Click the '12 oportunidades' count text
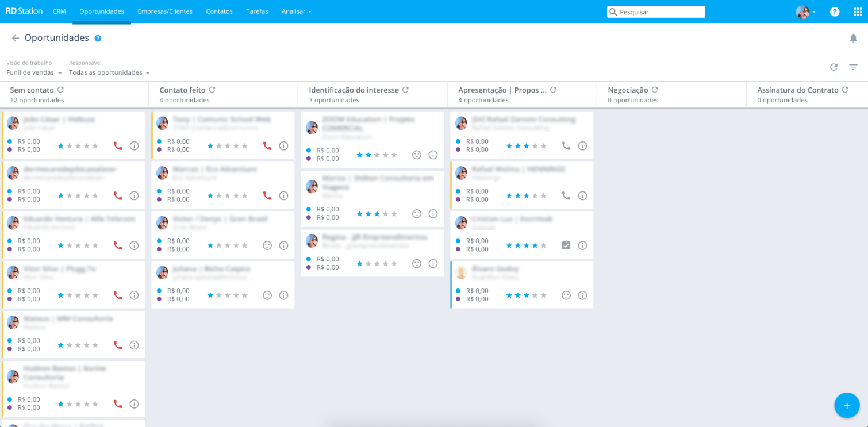 click(x=37, y=100)
